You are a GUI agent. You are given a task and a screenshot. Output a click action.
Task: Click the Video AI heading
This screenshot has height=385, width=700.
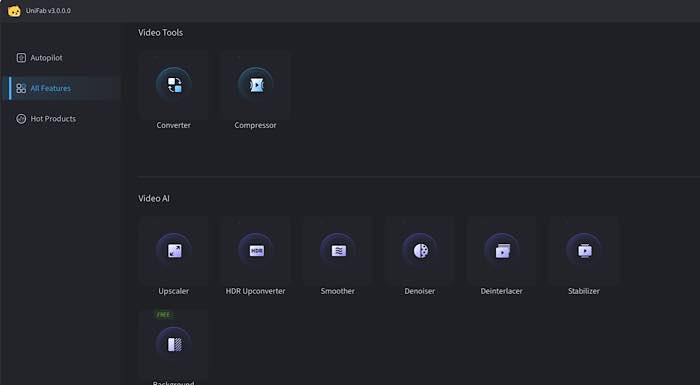point(154,198)
